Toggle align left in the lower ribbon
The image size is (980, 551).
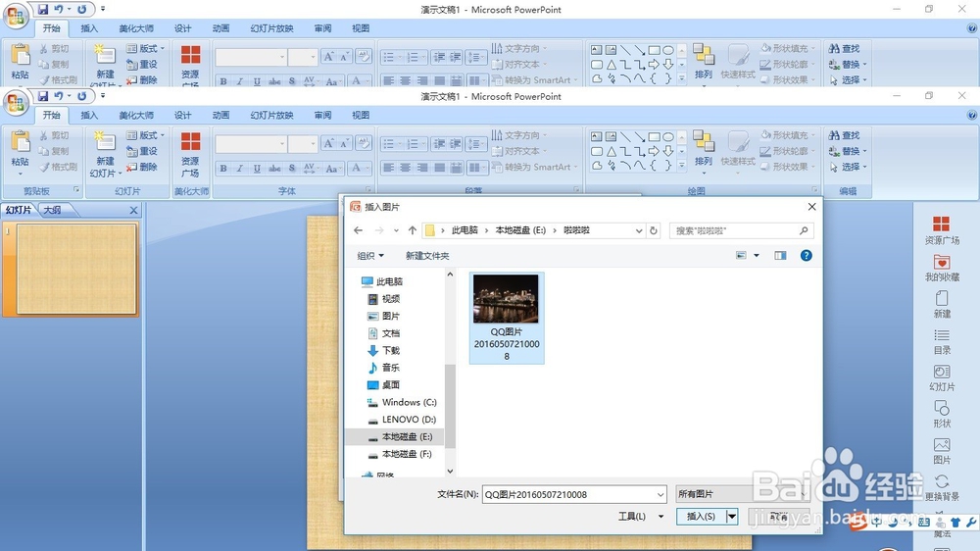(x=388, y=168)
